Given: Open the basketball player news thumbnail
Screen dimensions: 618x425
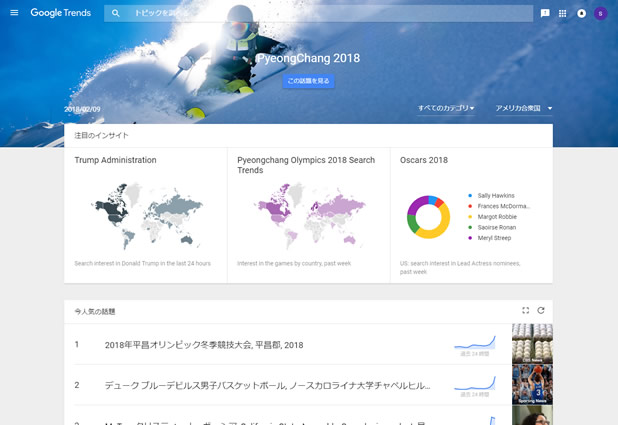Looking at the screenshot, I should click(x=532, y=384).
